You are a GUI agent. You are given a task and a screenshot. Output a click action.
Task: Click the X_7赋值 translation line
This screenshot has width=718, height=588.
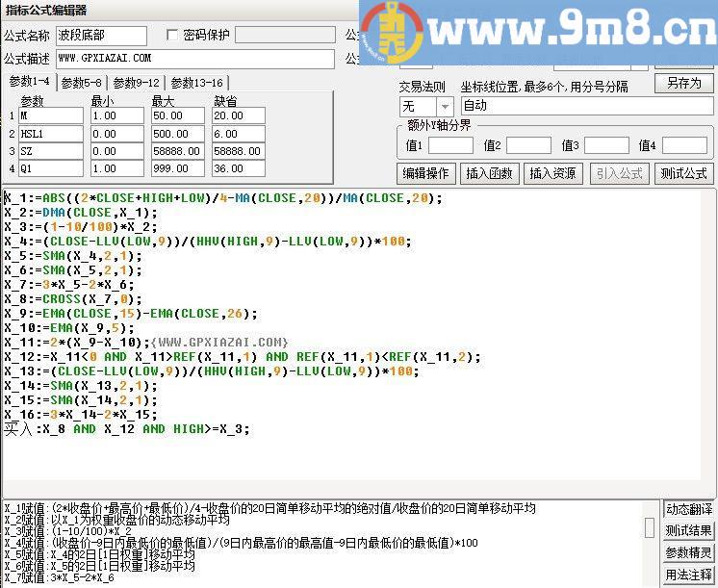(60, 577)
